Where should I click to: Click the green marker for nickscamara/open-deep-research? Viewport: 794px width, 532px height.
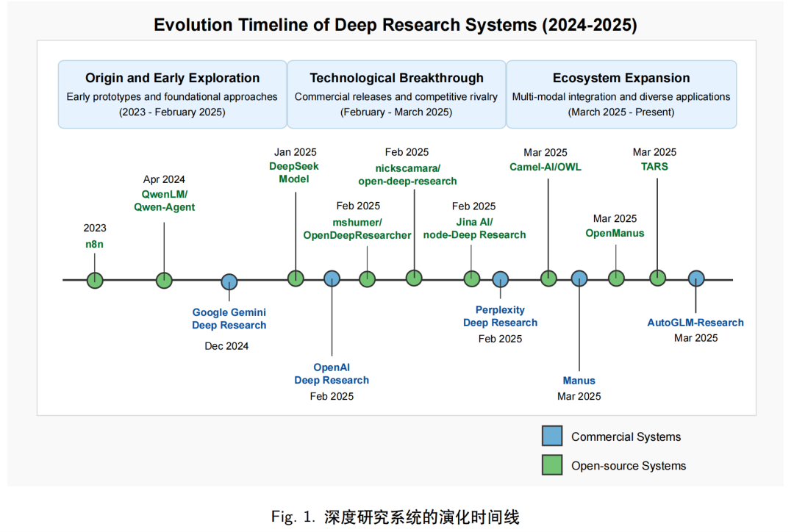pyautogui.click(x=414, y=278)
